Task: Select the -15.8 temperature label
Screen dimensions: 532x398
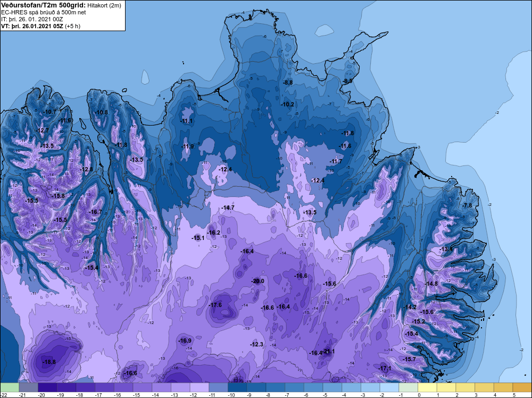Action: (58, 196)
